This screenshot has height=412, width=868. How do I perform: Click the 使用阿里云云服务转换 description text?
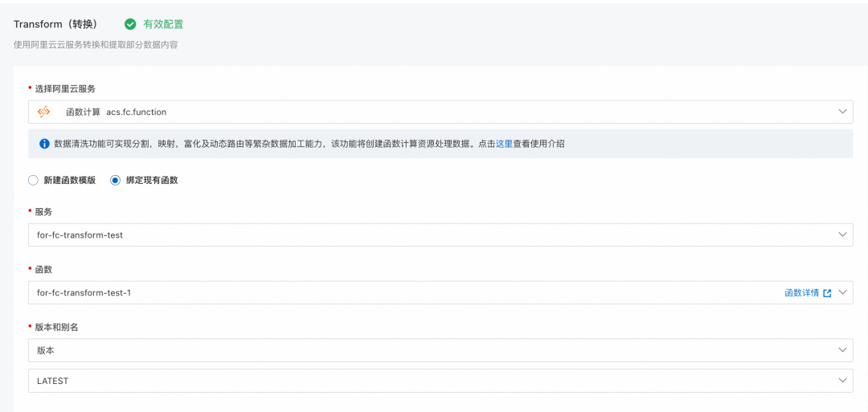(x=96, y=45)
